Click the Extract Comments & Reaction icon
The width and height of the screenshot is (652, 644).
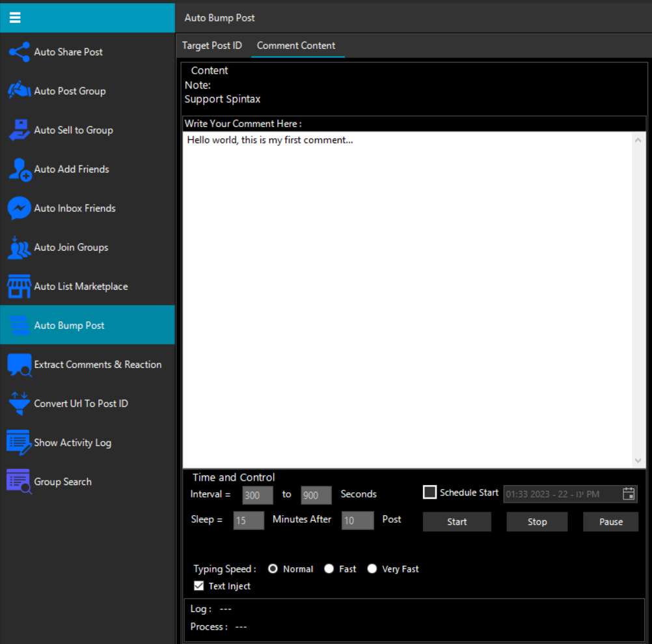[19, 365]
